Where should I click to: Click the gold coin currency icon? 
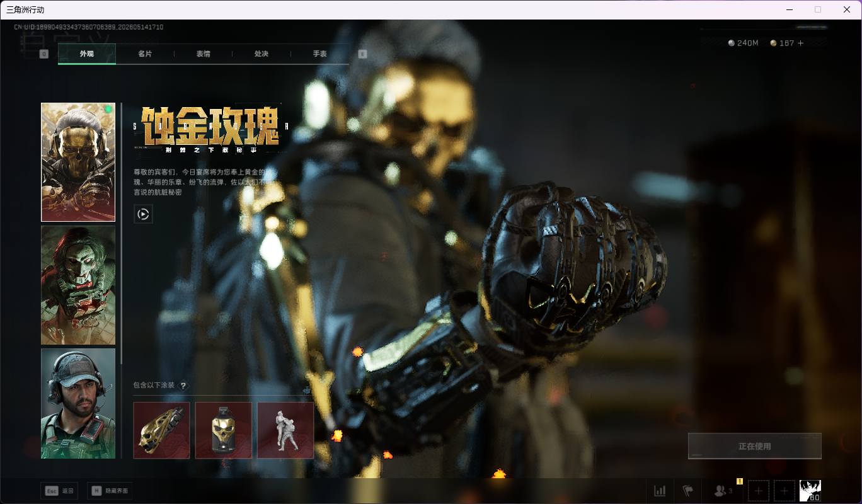pos(774,43)
